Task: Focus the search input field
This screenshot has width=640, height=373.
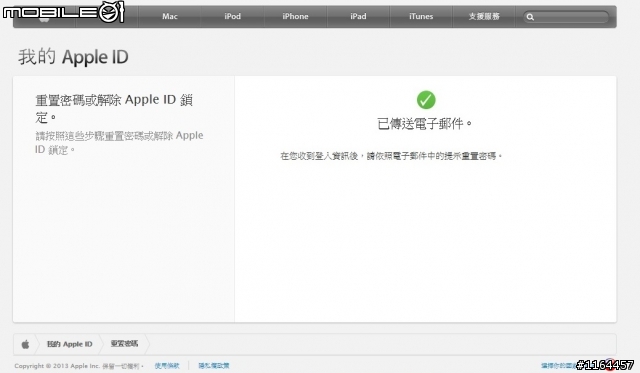Action: coord(566,17)
